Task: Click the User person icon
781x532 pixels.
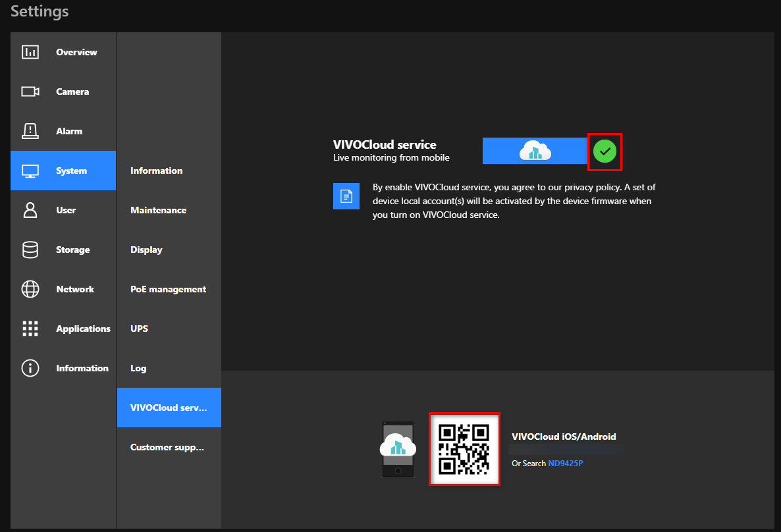Action: click(x=30, y=210)
